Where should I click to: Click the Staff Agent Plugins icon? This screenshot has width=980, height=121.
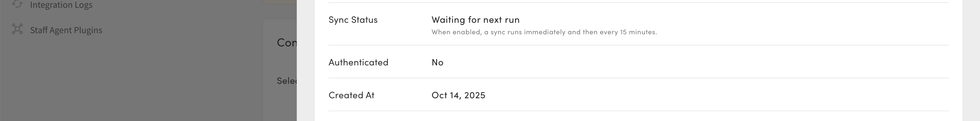click(17, 29)
